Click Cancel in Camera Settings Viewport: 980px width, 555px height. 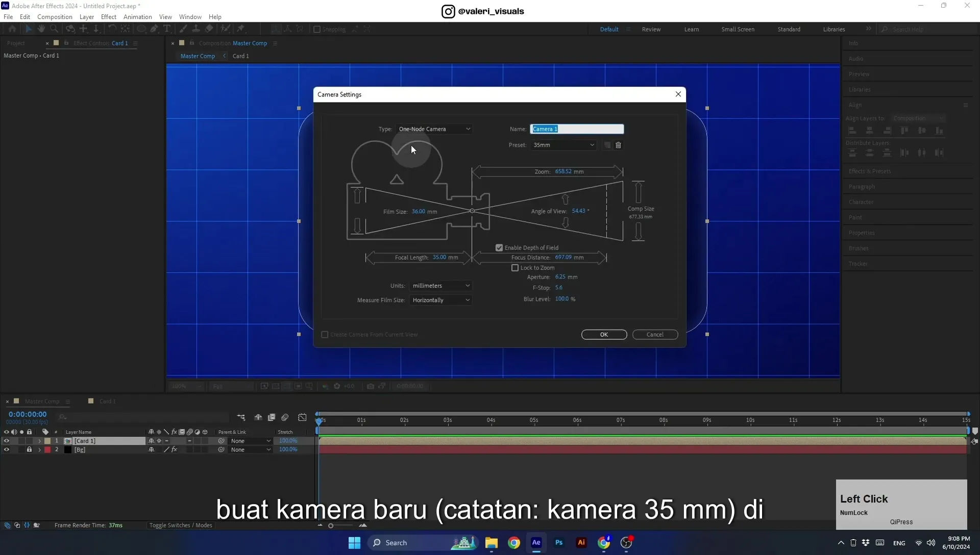point(655,335)
